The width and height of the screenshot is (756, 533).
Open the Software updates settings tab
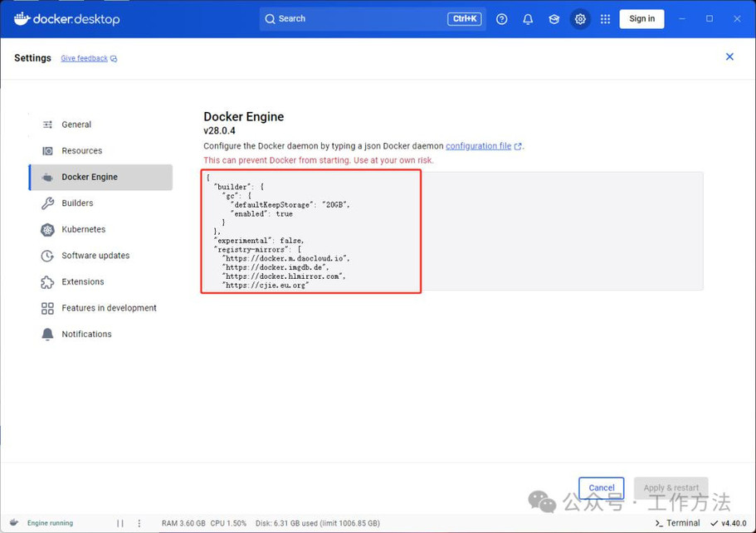coord(100,256)
